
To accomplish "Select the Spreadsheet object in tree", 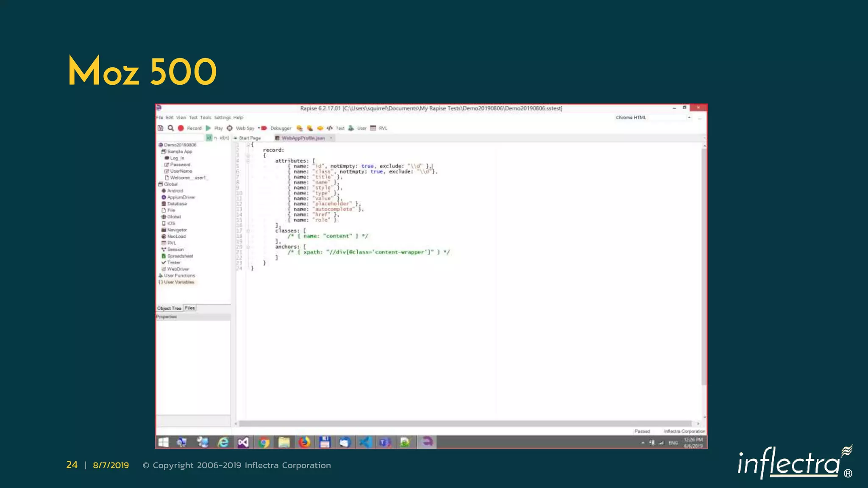I will tap(180, 256).
